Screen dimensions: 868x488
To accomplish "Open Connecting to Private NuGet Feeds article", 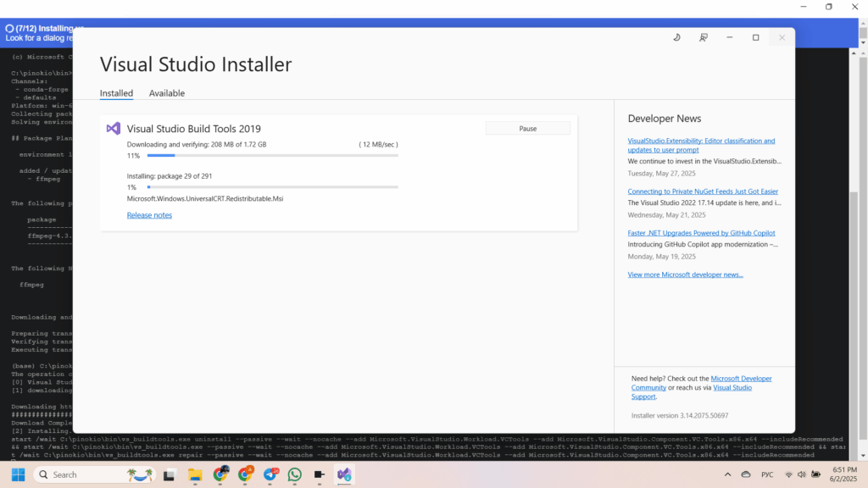I will [703, 191].
